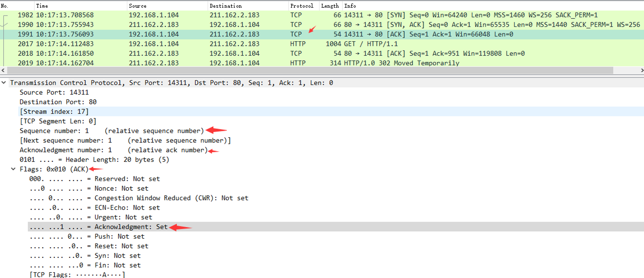Viewport: 644px width, 278px height.
Task: Select the Fin: Not set flag
Action: tap(85, 265)
